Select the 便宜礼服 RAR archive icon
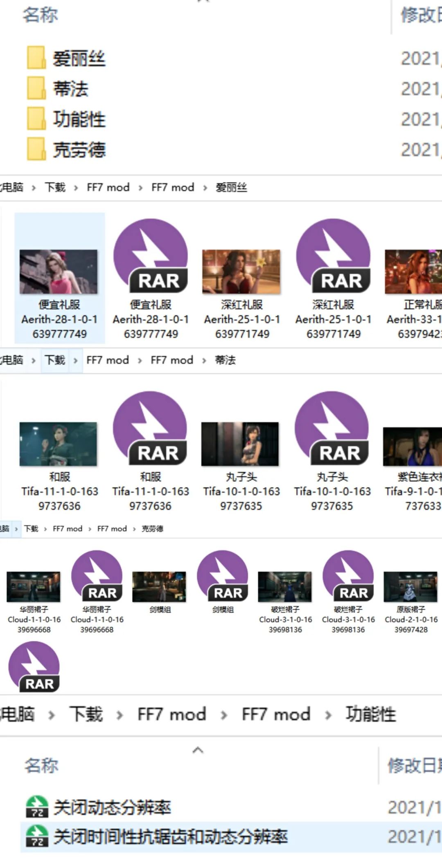The height and width of the screenshot is (868, 442). [x=151, y=256]
